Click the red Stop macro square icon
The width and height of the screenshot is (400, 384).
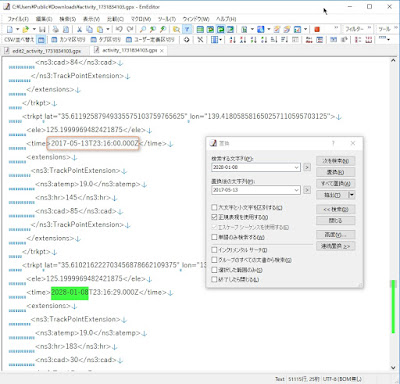[x=317, y=30]
